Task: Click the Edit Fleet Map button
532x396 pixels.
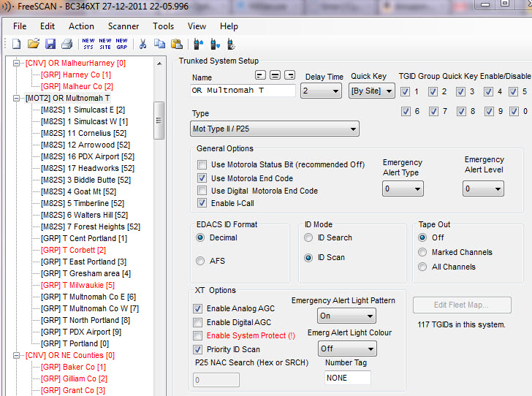Action: click(x=462, y=305)
